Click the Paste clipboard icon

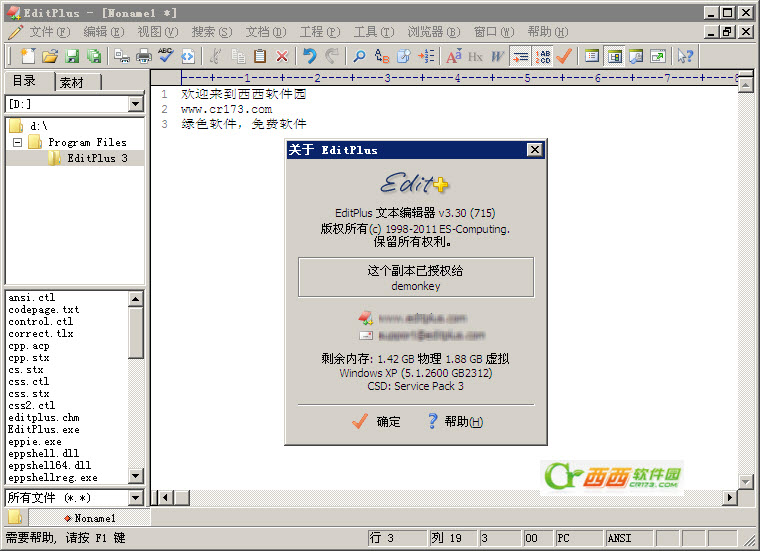pyautogui.click(x=260, y=56)
